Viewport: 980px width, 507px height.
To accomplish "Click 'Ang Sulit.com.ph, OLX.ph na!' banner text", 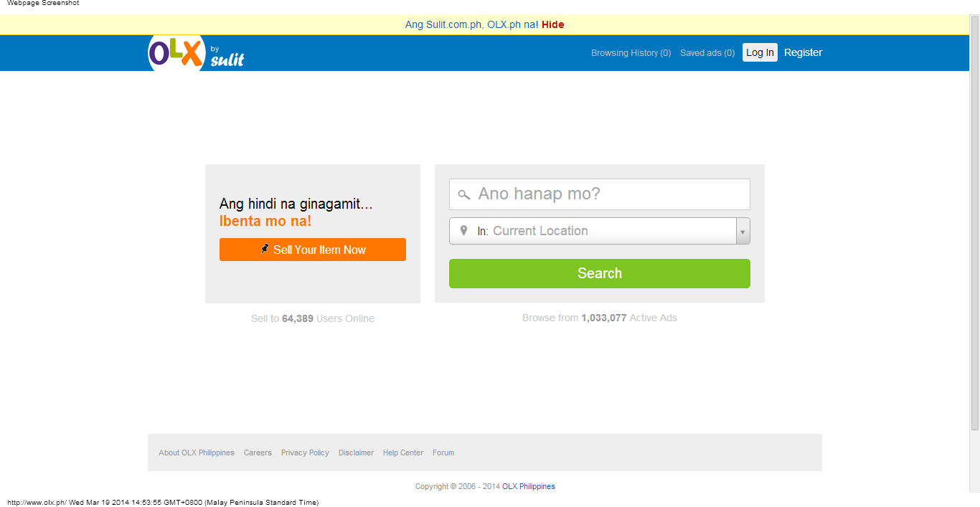I will (472, 24).
